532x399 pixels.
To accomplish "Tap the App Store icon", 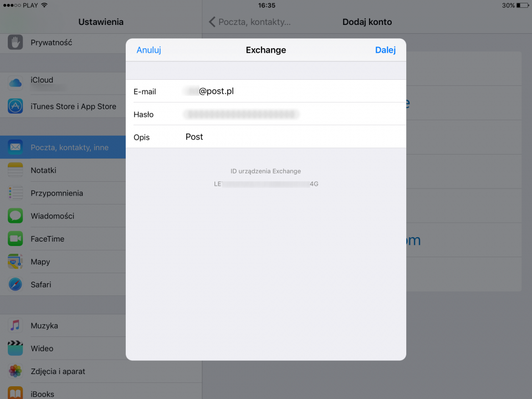I will pyautogui.click(x=16, y=106).
